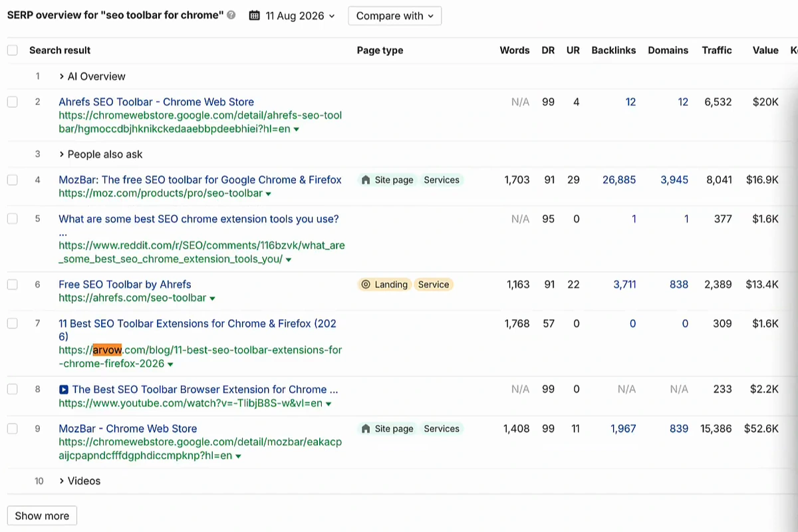798x532 pixels.
Task: Click backlinks value 1,967
Action: (623, 429)
